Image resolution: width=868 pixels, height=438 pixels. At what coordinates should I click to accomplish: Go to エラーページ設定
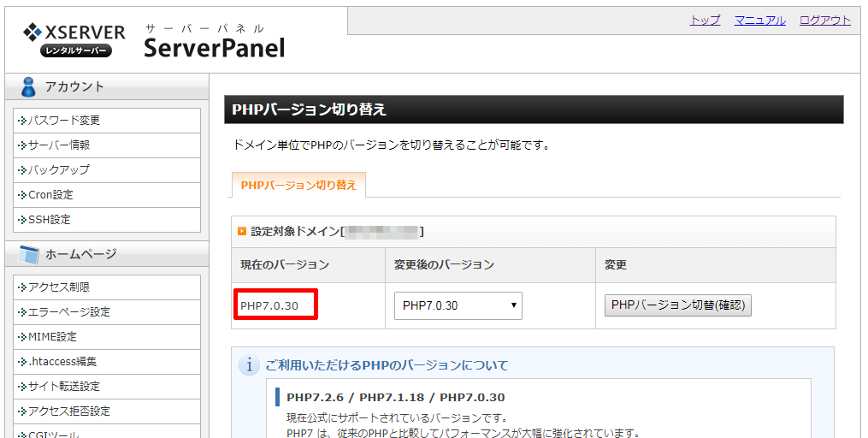pos(69,312)
